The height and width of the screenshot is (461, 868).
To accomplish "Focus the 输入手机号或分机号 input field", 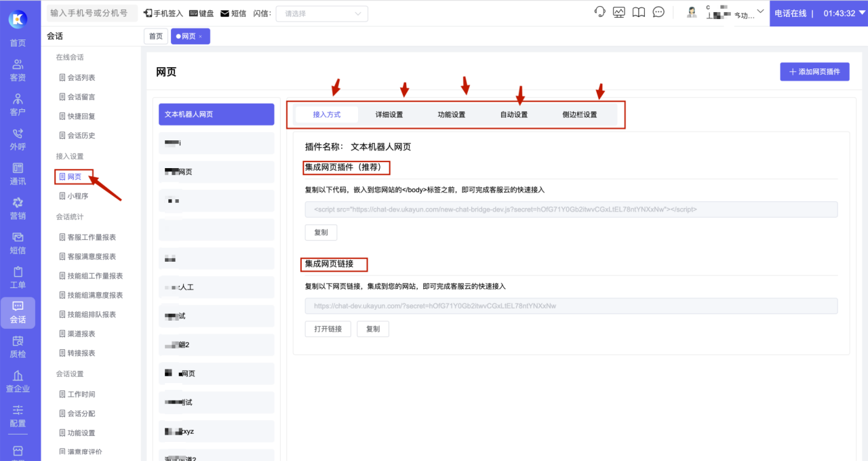I will click(92, 13).
